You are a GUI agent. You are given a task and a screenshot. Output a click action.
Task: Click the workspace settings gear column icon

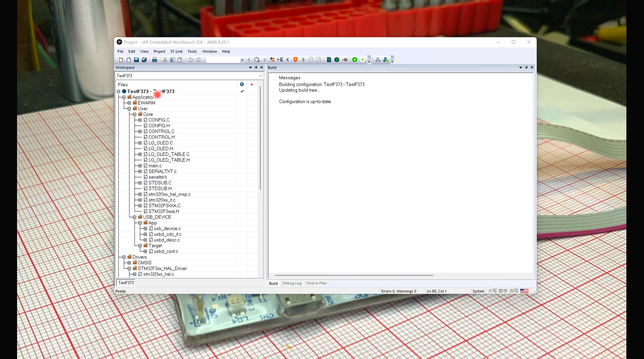coord(242,85)
